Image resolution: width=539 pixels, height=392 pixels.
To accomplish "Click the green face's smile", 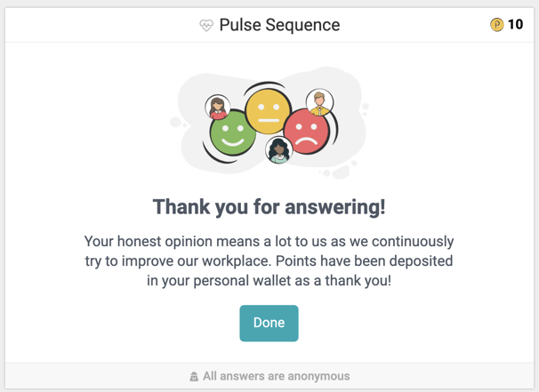I will [x=233, y=142].
